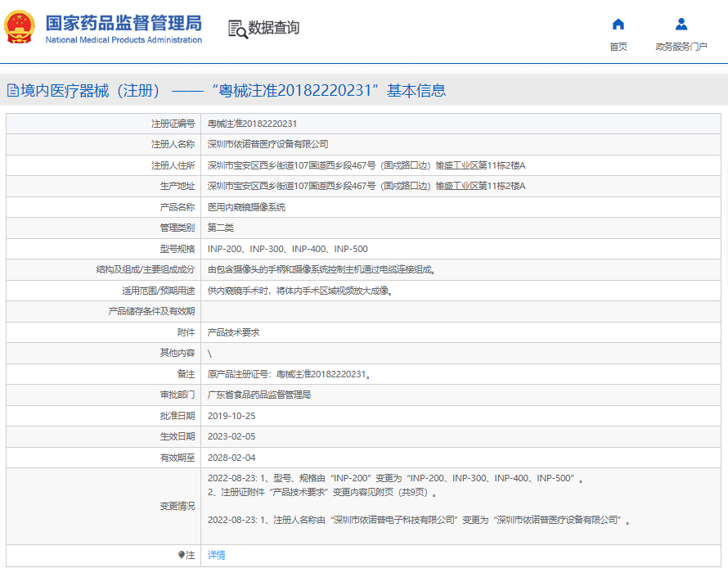This screenshot has height=573, width=728.
Task: Click the national emblem logo
Action: click(19, 27)
